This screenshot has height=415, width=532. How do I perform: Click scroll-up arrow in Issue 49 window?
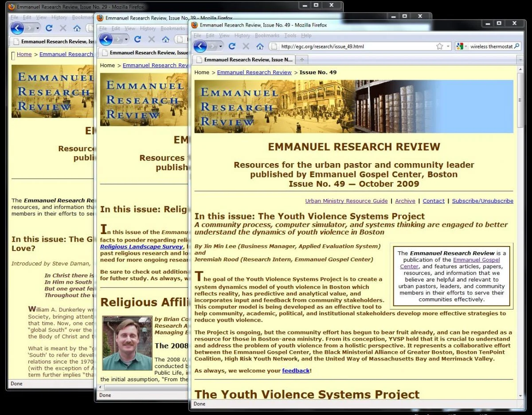tap(520, 69)
